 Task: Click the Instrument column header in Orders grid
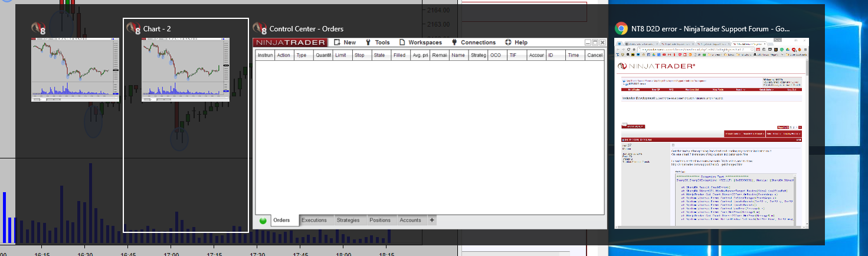[265, 55]
